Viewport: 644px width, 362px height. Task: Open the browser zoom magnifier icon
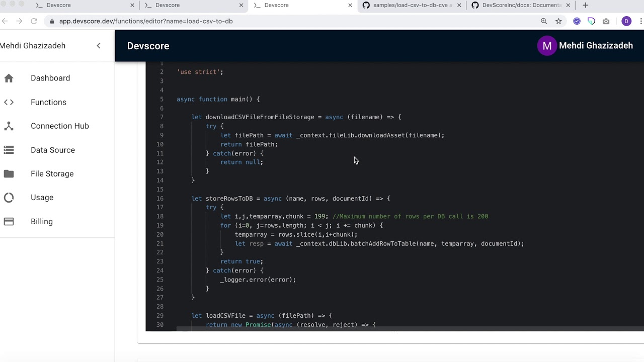coord(544,21)
